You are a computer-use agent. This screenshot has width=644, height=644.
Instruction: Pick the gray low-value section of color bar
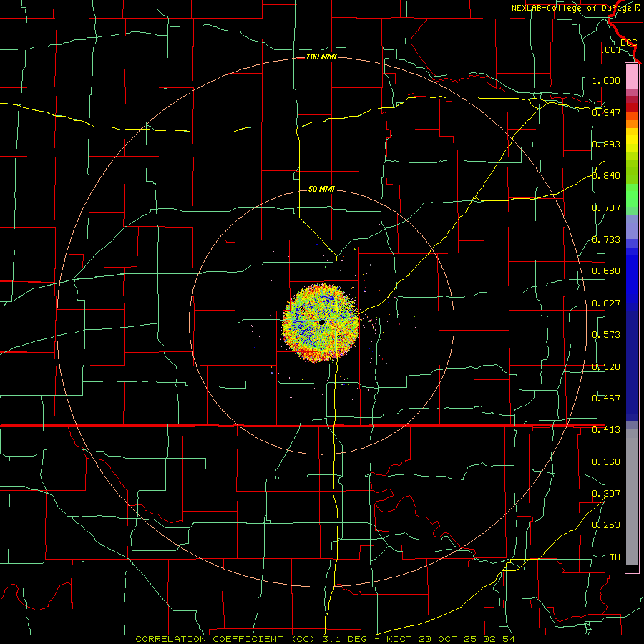point(632,497)
